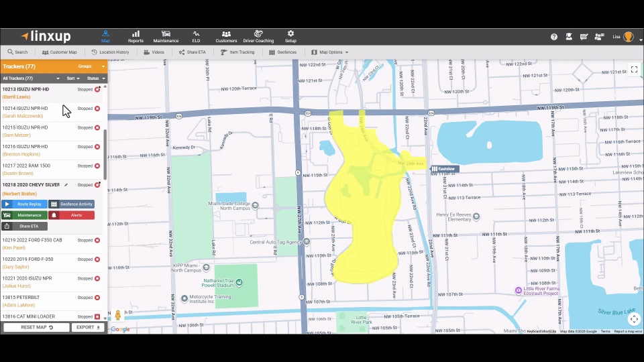
Task: Click Miami Dade College North Campus marker
Action: click(x=255, y=205)
